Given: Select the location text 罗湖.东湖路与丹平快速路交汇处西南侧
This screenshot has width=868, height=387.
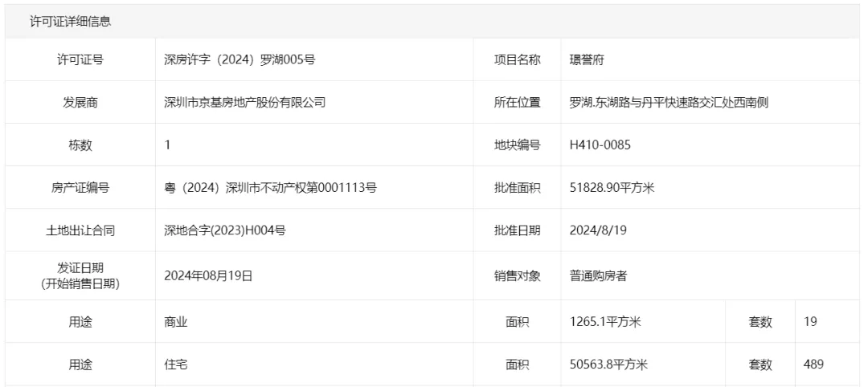Looking at the screenshot, I should coord(669,103).
